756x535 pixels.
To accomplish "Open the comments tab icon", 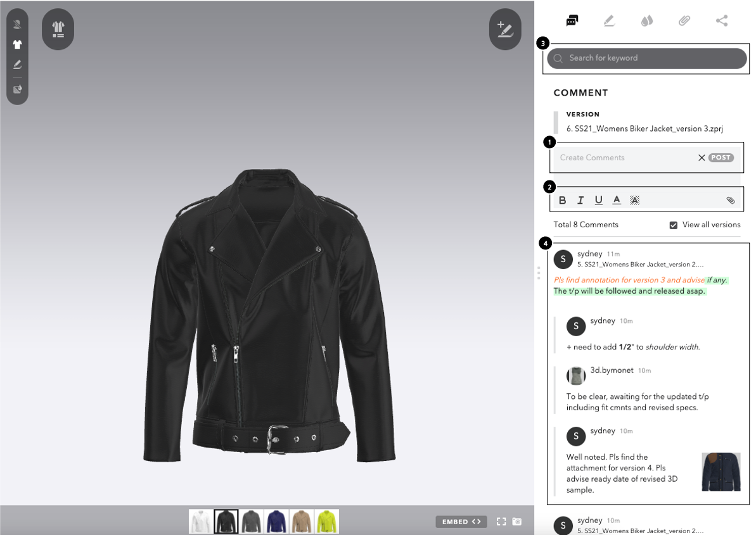I will coord(572,21).
